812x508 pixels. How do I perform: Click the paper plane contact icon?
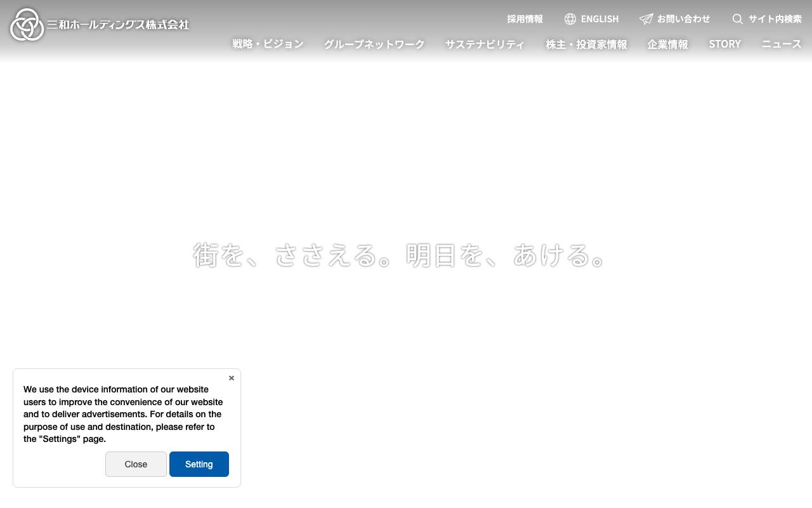(645, 19)
